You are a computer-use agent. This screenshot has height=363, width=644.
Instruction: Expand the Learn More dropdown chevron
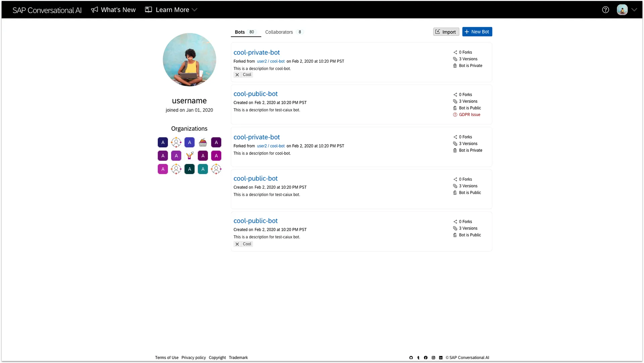(x=194, y=10)
